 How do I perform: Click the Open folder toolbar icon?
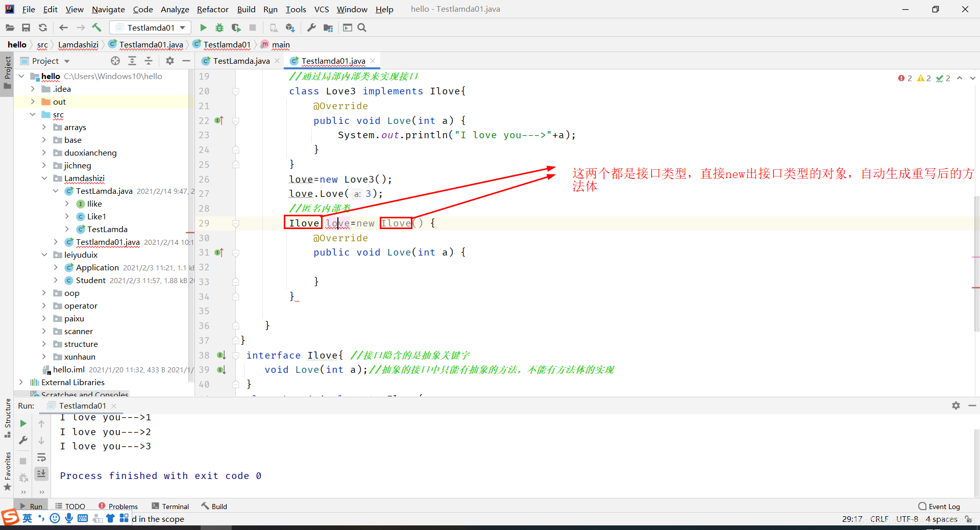coord(10,28)
